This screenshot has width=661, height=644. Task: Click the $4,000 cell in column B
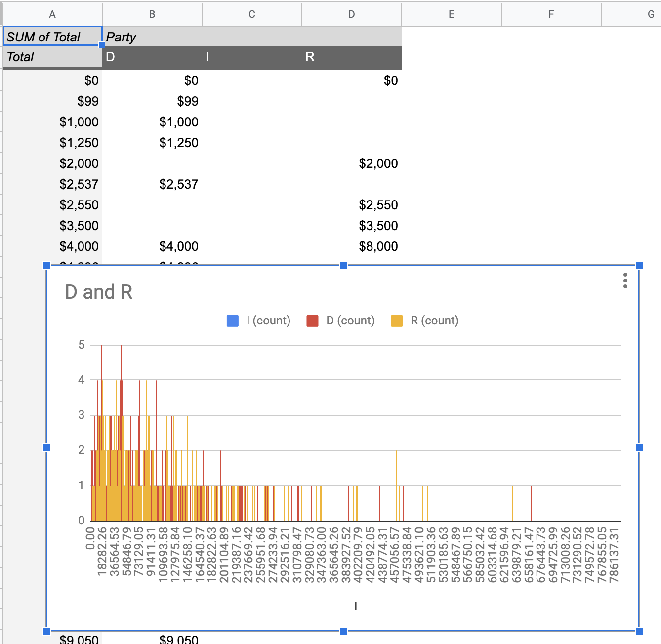tap(152, 246)
